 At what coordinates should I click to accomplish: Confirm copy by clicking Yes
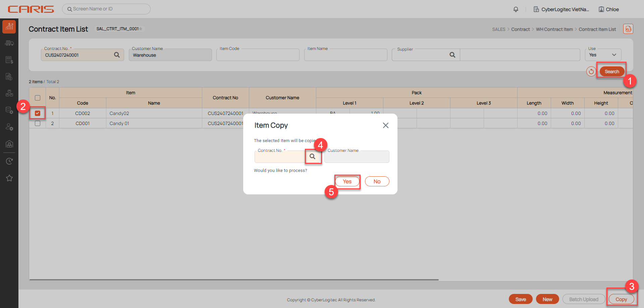pos(347,181)
